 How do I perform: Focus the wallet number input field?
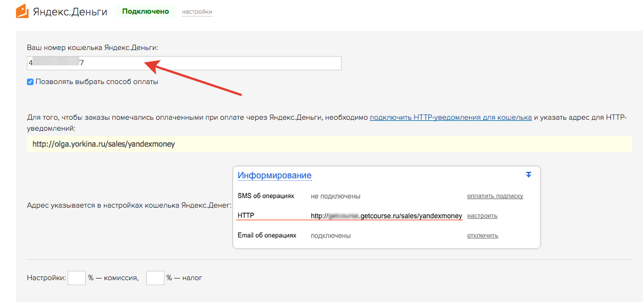coord(184,63)
